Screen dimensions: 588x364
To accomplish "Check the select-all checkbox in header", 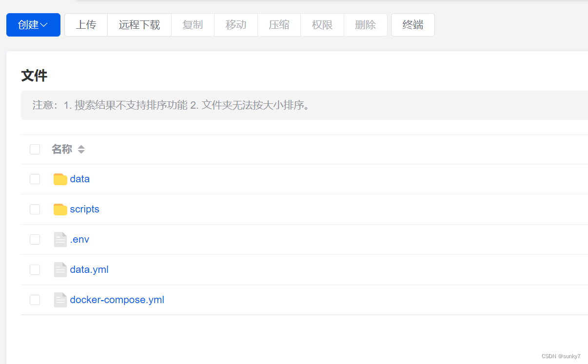I will pos(35,149).
